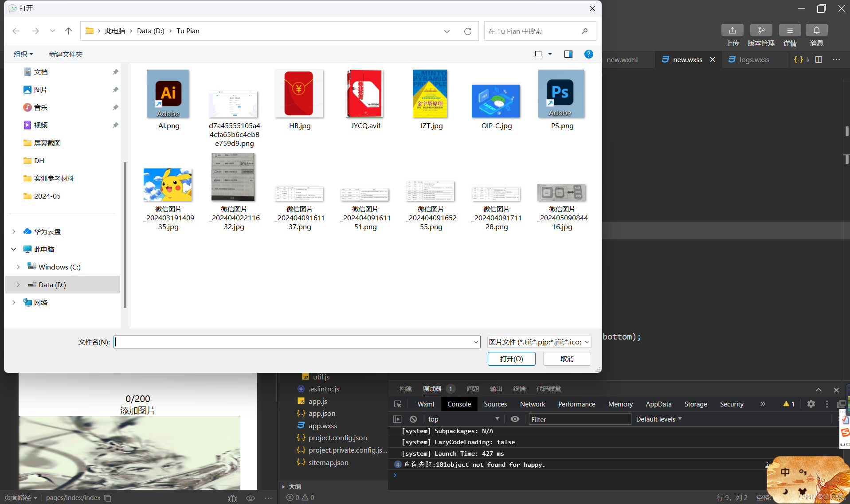Toggle the preview pane
The width and height of the screenshot is (850, 504).
[568, 54]
